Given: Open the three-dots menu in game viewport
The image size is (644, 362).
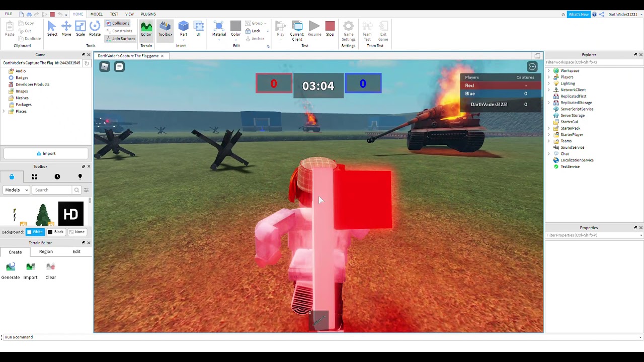Looking at the screenshot, I should tap(532, 67).
